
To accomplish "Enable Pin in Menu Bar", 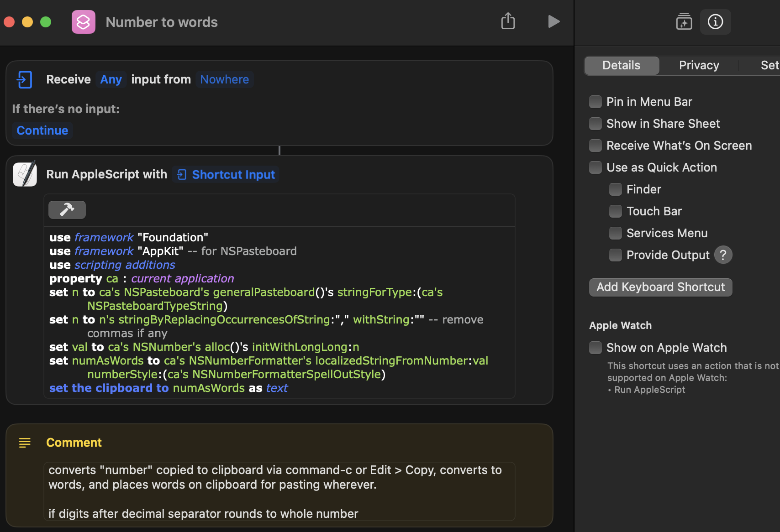I will [x=596, y=102].
